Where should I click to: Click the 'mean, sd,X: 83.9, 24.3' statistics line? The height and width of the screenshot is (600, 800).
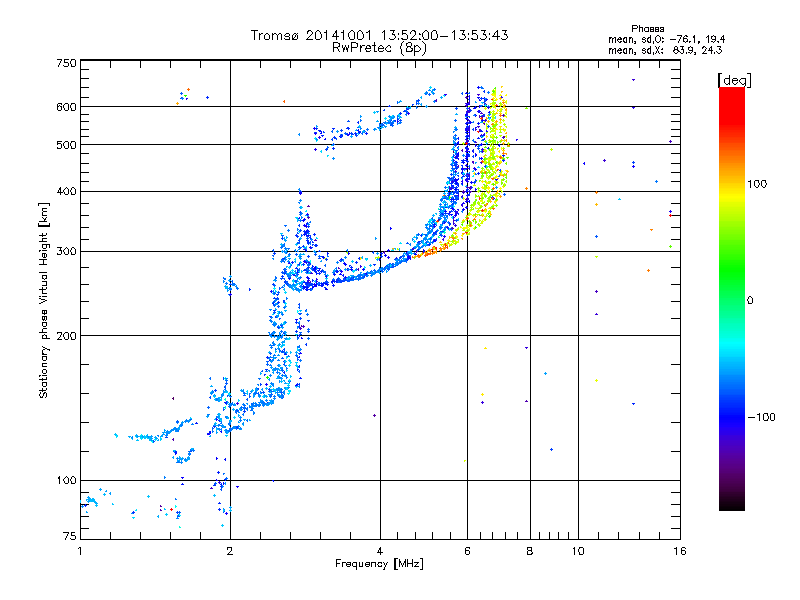click(x=665, y=50)
